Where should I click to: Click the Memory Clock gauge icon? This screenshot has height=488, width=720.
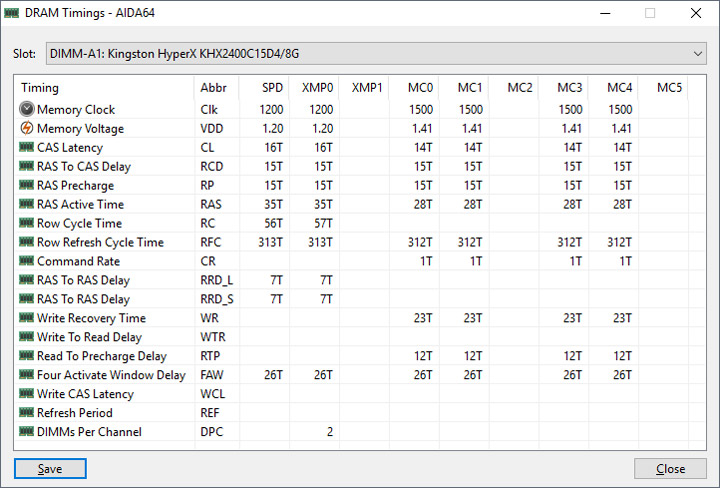click(27, 110)
